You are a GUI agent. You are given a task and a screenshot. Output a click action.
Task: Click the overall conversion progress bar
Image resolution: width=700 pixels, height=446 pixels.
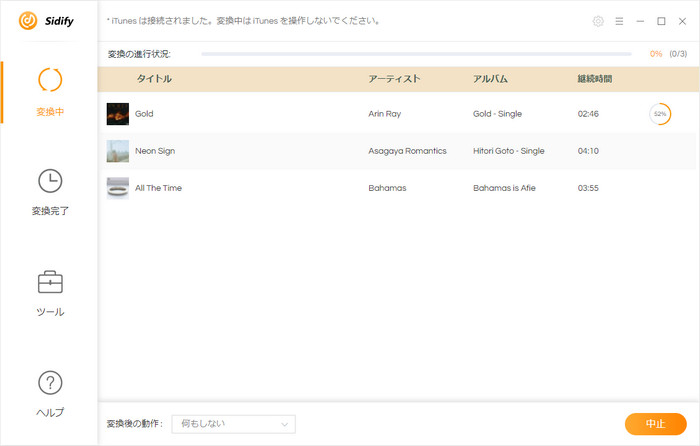click(x=416, y=54)
